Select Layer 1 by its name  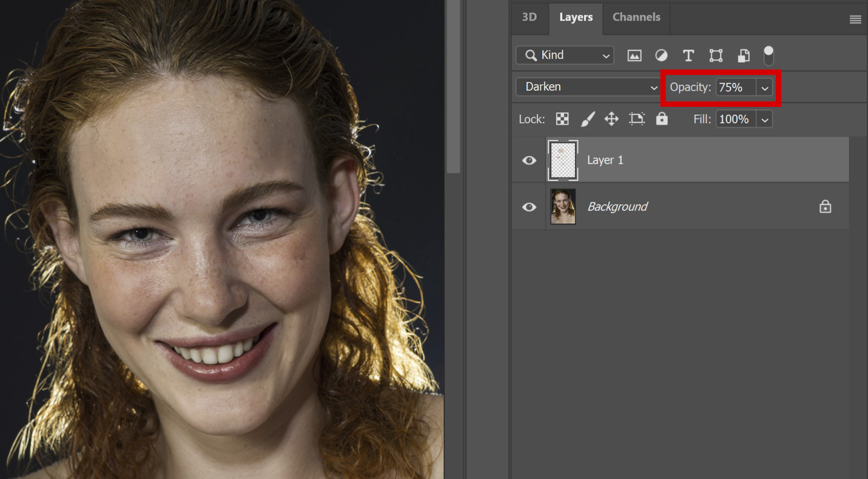(x=605, y=160)
